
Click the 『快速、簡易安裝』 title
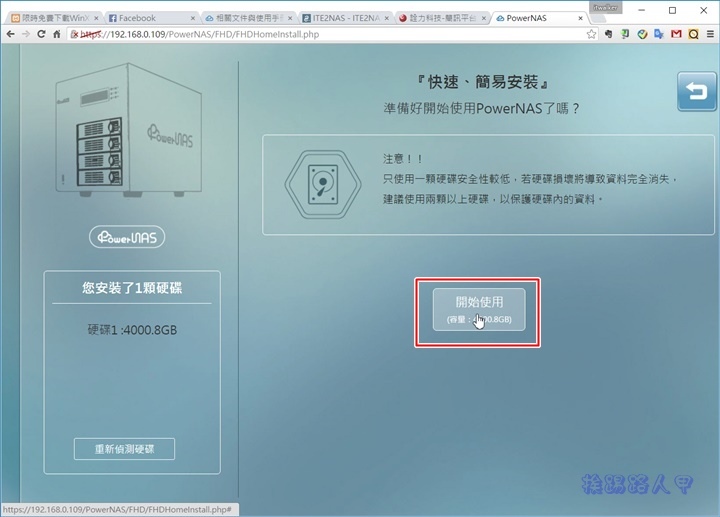click(481, 82)
